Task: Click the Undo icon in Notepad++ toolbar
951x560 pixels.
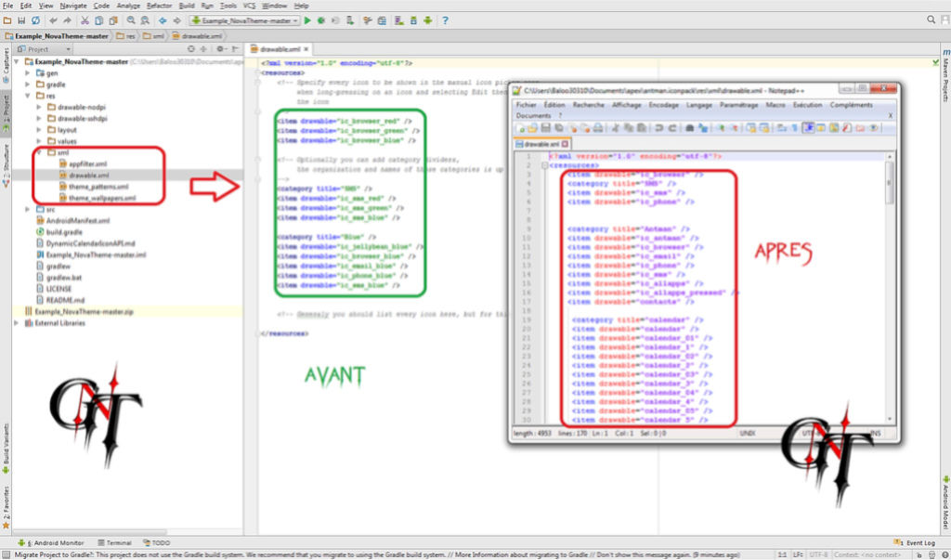Action: pos(659,128)
